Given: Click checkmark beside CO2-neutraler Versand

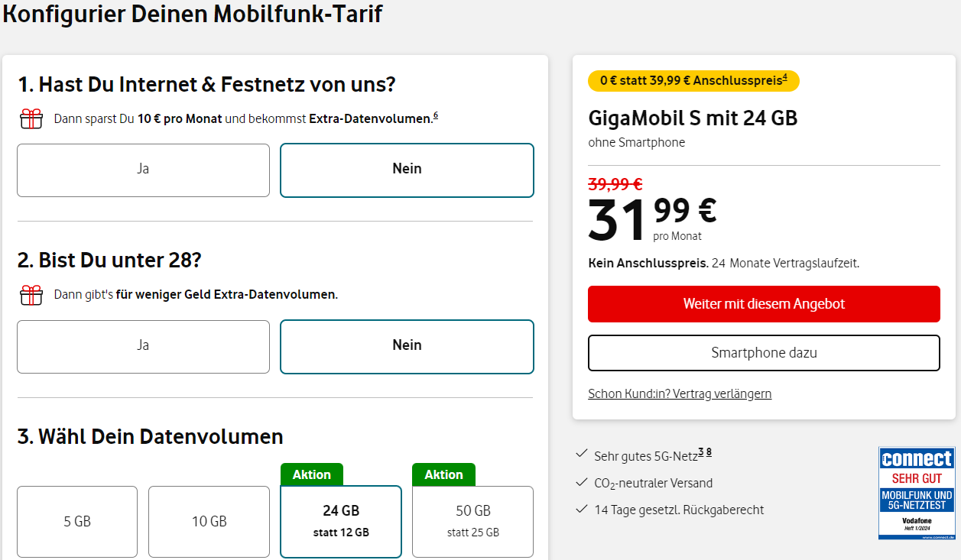Looking at the screenshot, I should [x=581, y=482].
